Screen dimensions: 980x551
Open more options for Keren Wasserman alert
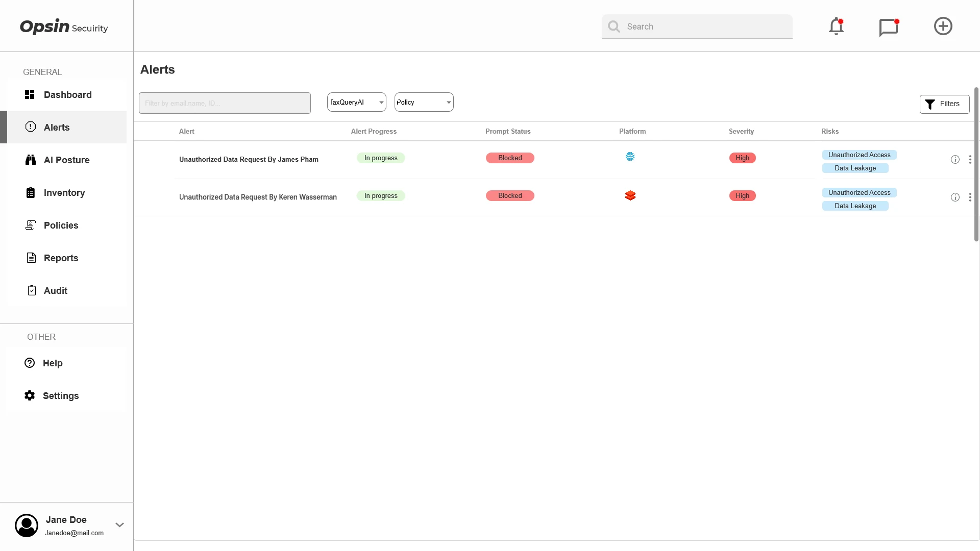tap(970, 197)
